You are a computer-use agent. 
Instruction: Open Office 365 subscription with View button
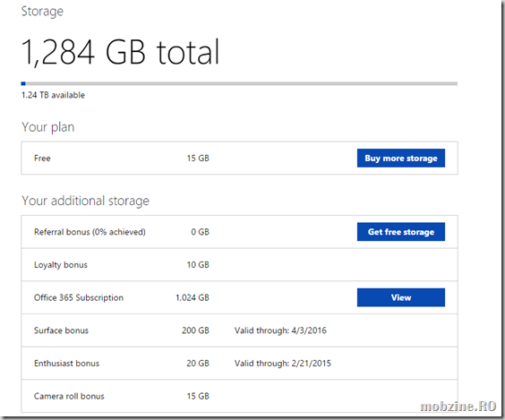401,297
